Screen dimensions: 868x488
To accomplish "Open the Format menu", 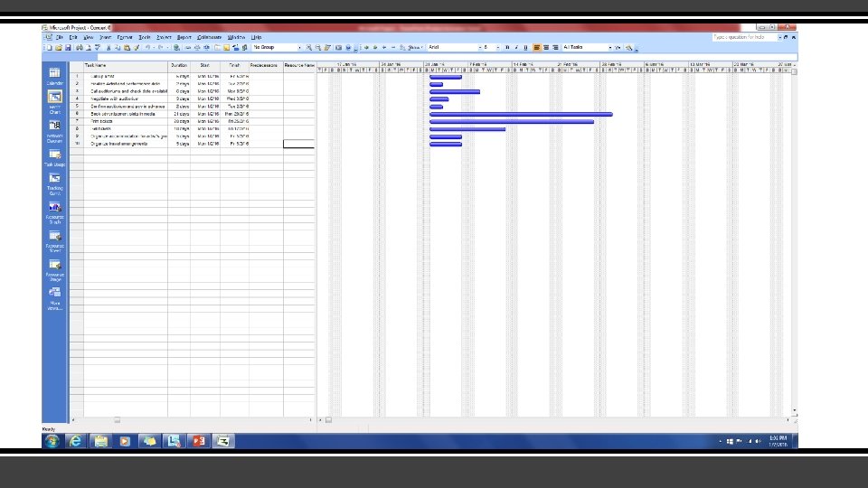I will pos(125,37).
